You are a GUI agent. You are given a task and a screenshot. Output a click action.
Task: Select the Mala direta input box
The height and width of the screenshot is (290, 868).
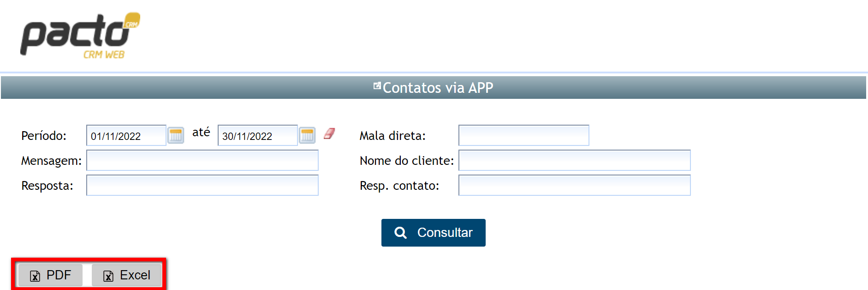coord(523,135)
